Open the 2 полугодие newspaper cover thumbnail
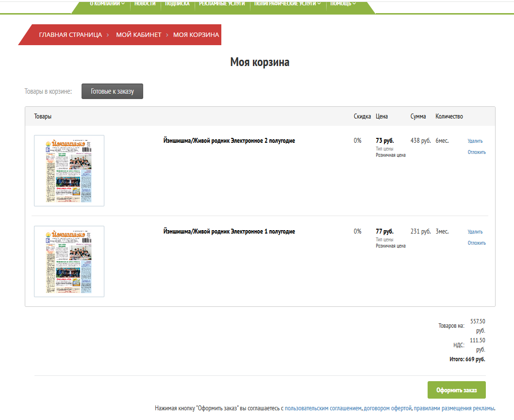Image resolution: width=514 pixels, height=420 pixels. (69, 170)
